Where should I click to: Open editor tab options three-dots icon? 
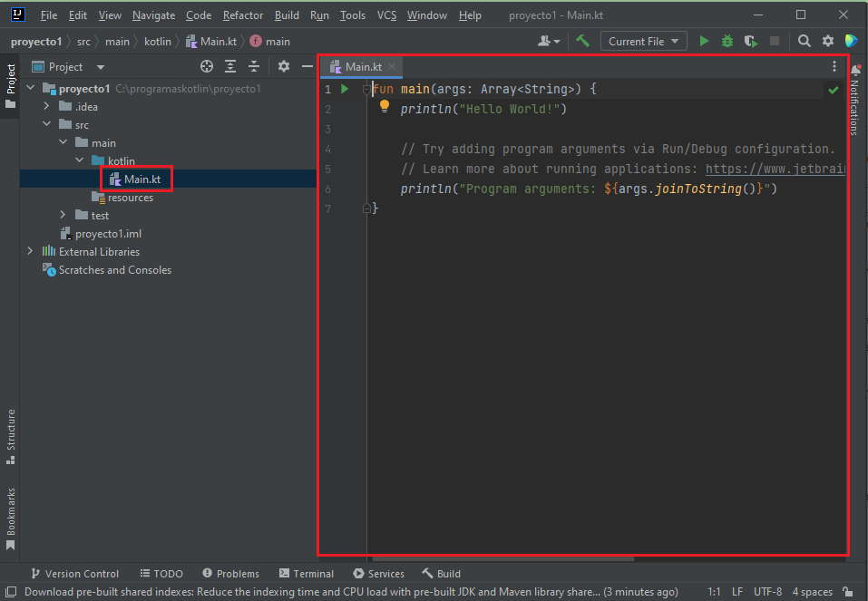coord(834,66)
